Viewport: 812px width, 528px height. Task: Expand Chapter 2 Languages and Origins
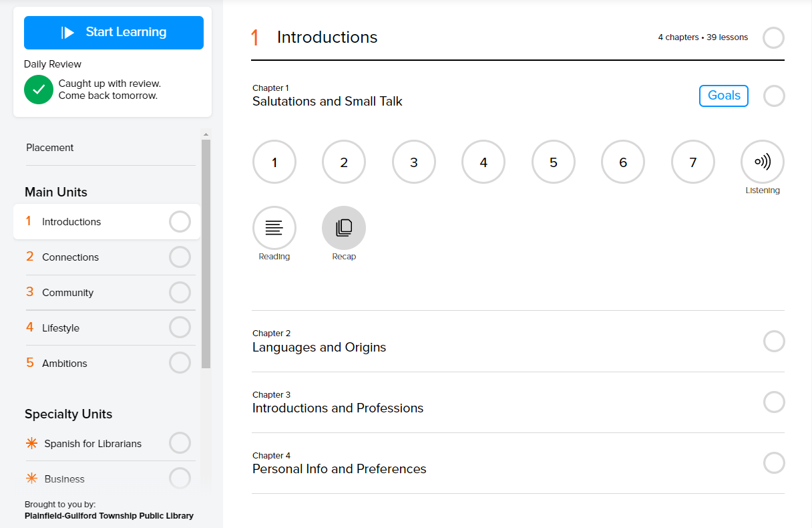point(518,342)
